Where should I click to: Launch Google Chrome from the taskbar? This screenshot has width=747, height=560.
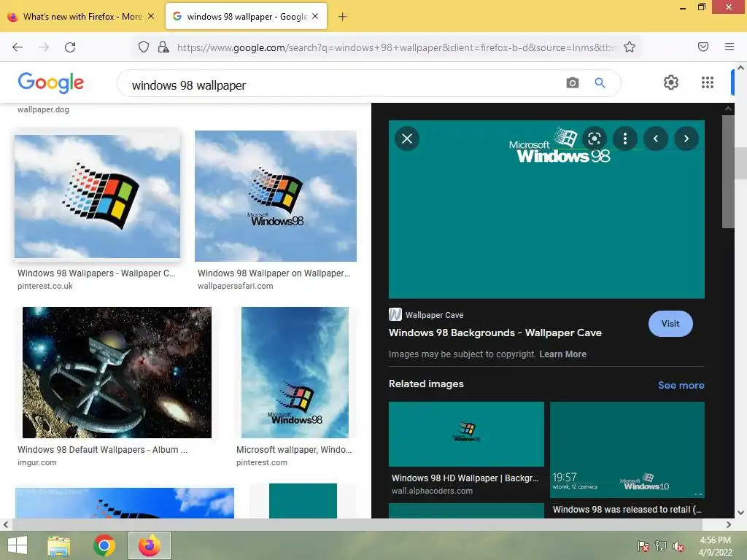[104, 545]
